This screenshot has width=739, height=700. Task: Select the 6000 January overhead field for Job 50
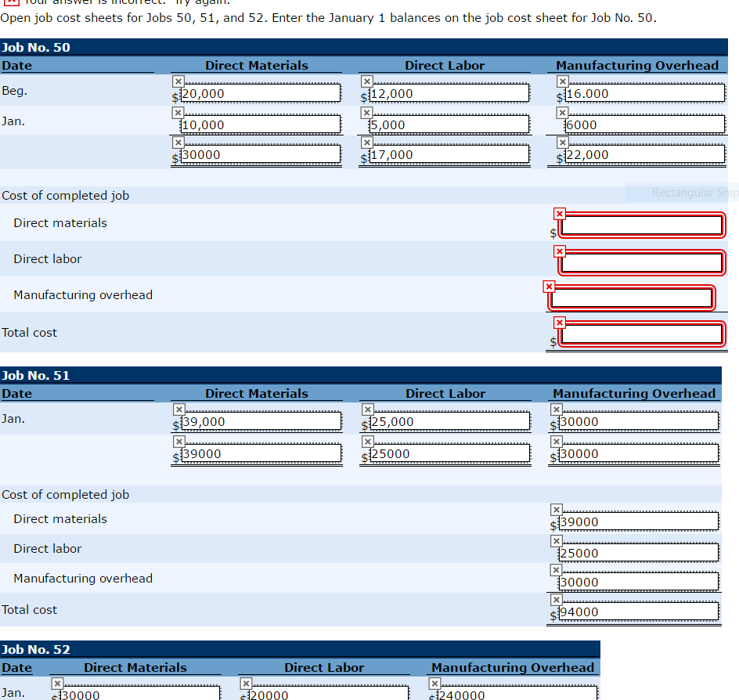pos(642,124)
